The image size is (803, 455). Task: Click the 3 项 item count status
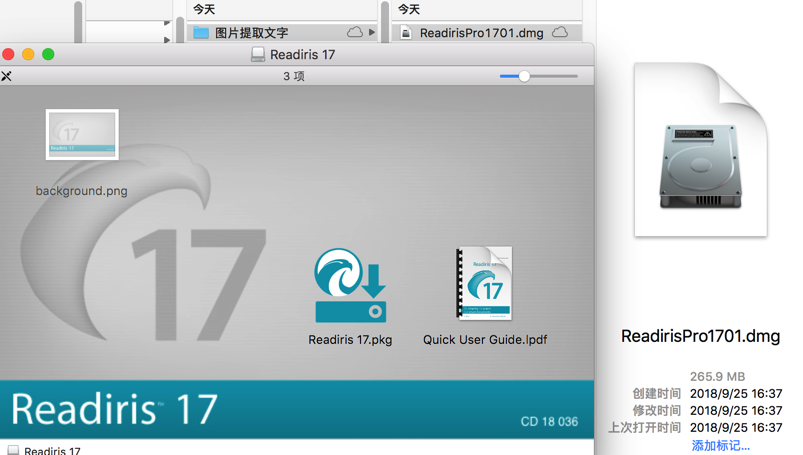(x=294, y=76)
